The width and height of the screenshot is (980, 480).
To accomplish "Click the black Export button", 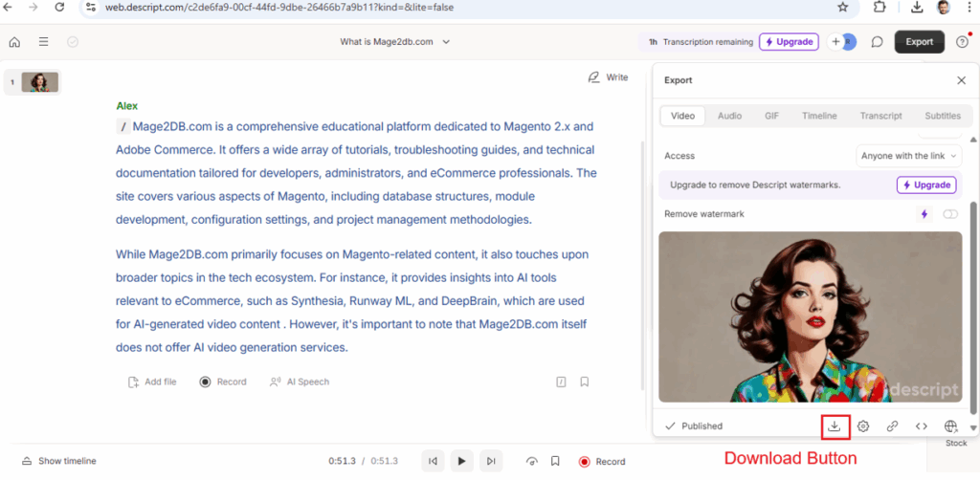I will coord(920,42).
